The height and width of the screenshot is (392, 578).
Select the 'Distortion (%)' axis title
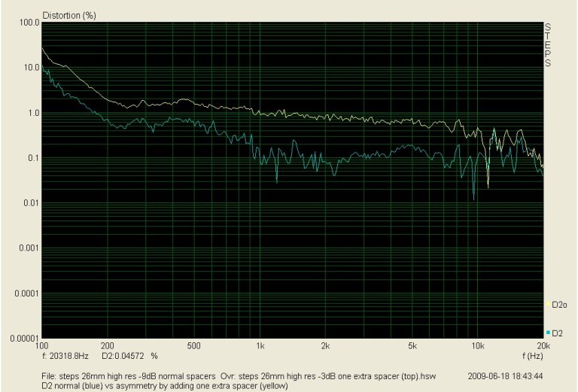pyautogui.click(x=69, y=16)
